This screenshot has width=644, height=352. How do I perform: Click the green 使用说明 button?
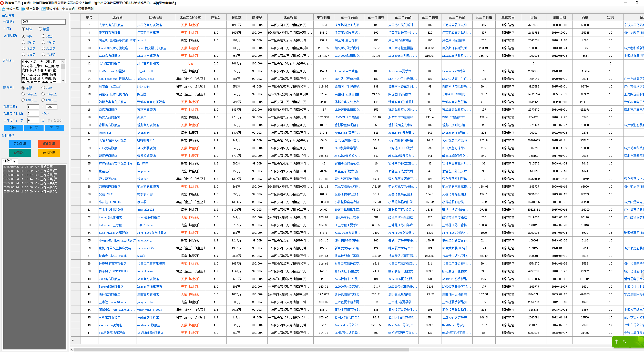point(20,153)
